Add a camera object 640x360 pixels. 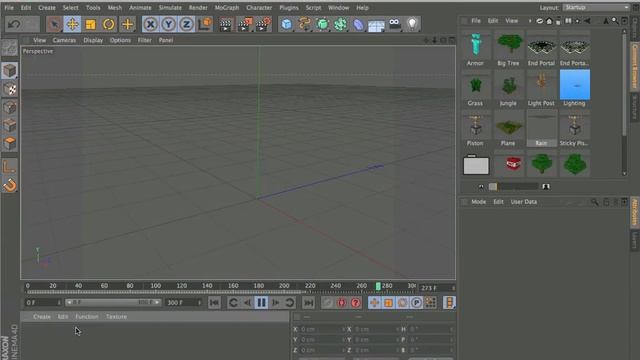tap(395, 24)
